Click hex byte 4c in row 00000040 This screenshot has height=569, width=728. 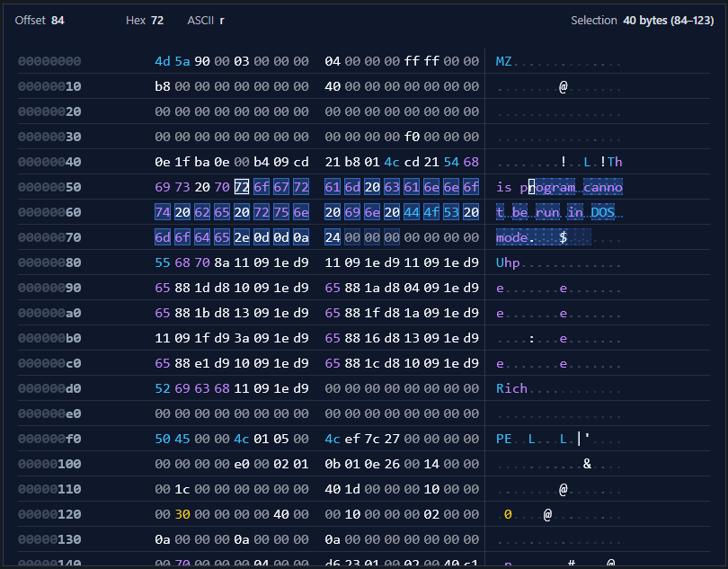point(392,162)
